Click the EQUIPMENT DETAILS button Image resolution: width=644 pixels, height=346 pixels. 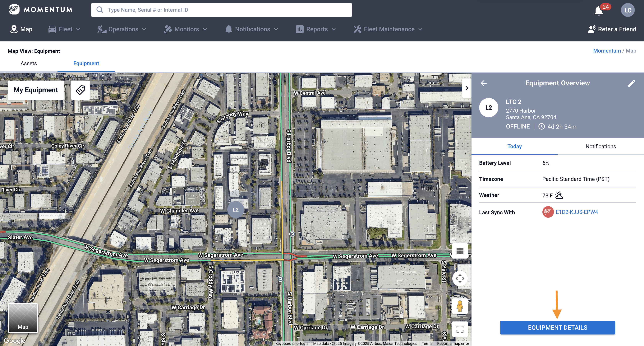tap(558, 327)
